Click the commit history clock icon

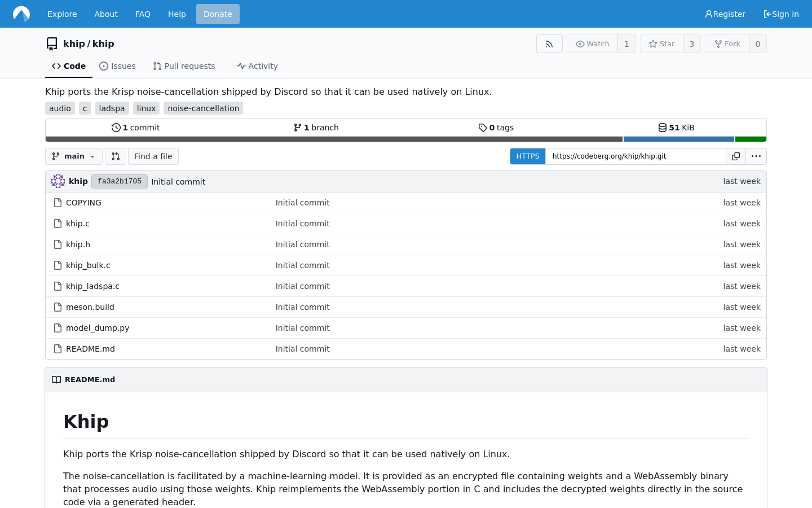116,128
